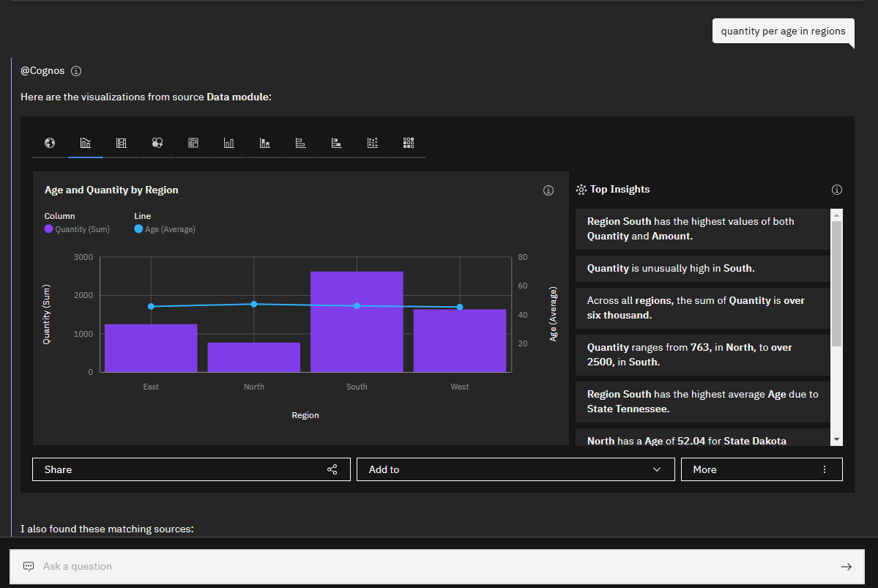Select insight 'highest average Age due to State Tennessee'

[x=703, y=401]
